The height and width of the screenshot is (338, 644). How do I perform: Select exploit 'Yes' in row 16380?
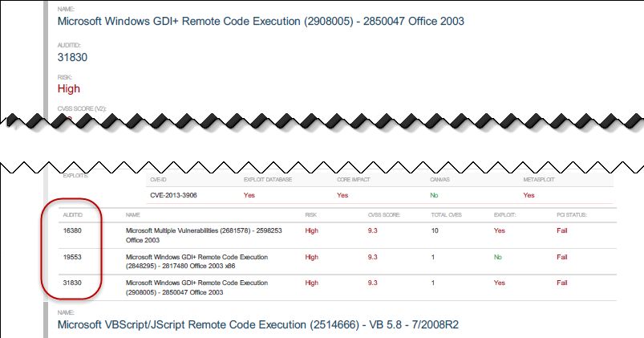click(x=500, y=230)
